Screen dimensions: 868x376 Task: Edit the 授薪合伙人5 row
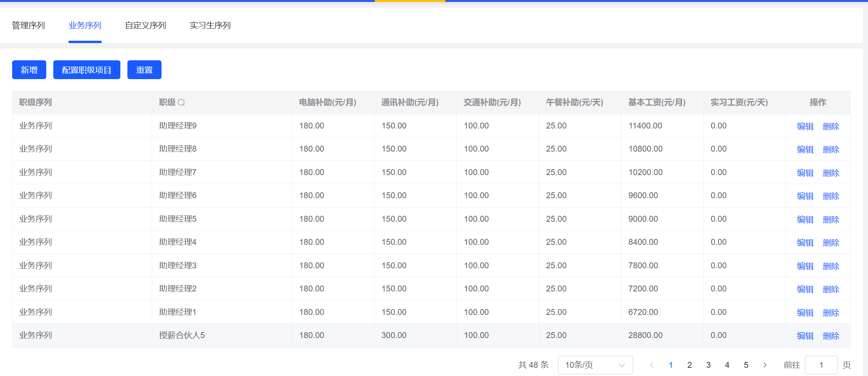coord(805,336)
